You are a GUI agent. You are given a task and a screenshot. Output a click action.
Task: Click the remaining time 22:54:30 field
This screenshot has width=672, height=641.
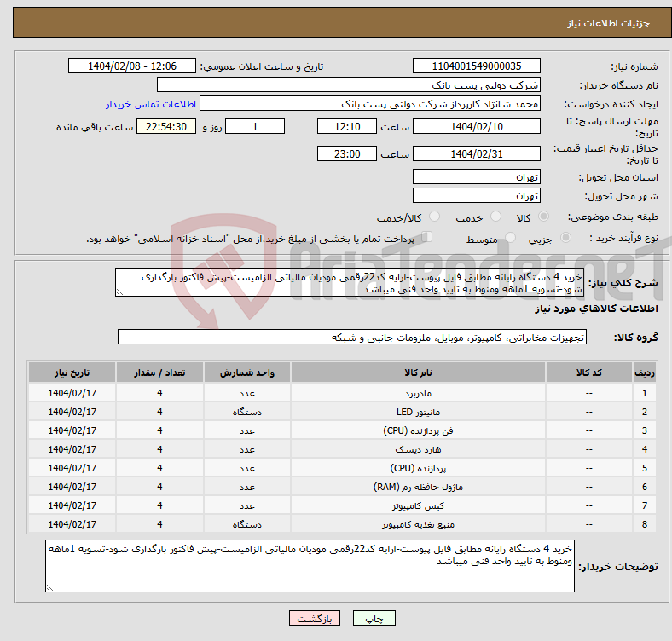pyautogui.click(x=166, y=126)
